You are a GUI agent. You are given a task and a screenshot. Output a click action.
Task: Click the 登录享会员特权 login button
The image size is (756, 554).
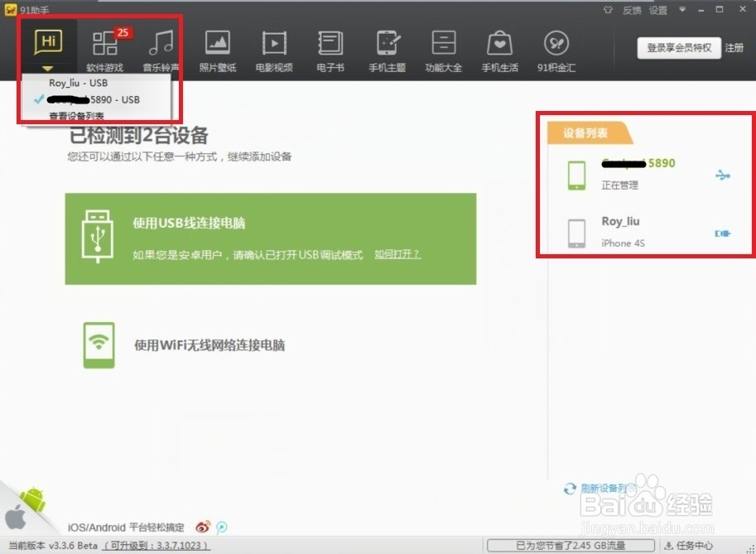pyautogui.click(x=679, y=48)
